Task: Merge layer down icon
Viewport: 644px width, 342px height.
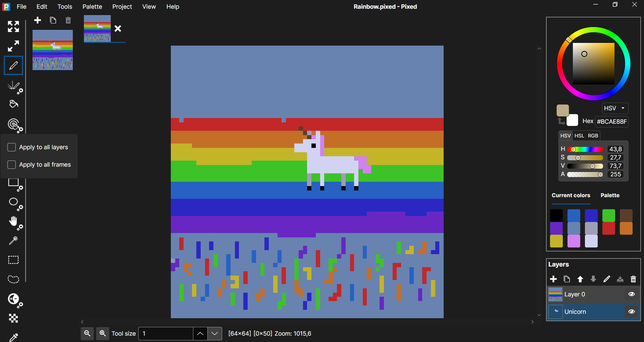Action: pos(620,279)
